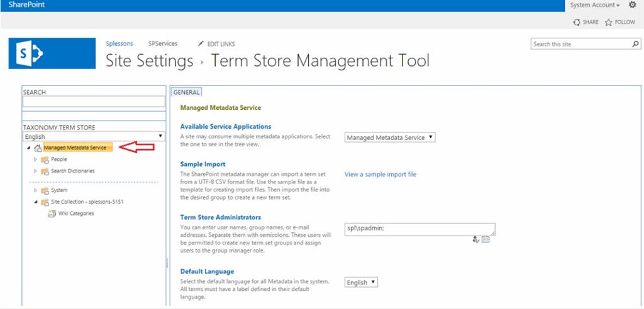Expand the Search Dictionaries group
This screenshot has height=309, width=644.
pyautogui.click(x=36, y=171)
